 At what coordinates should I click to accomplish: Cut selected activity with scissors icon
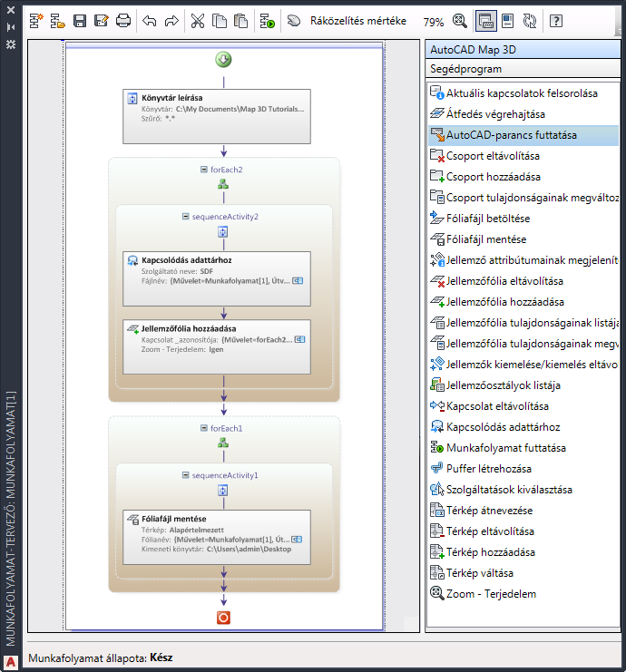pos(198,21)
